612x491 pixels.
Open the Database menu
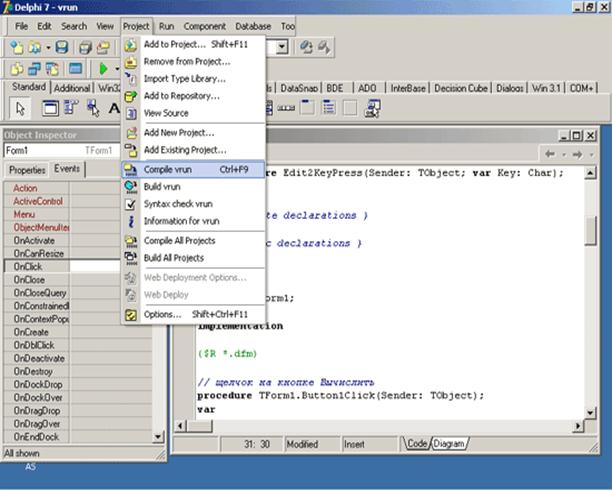point(253,26)
